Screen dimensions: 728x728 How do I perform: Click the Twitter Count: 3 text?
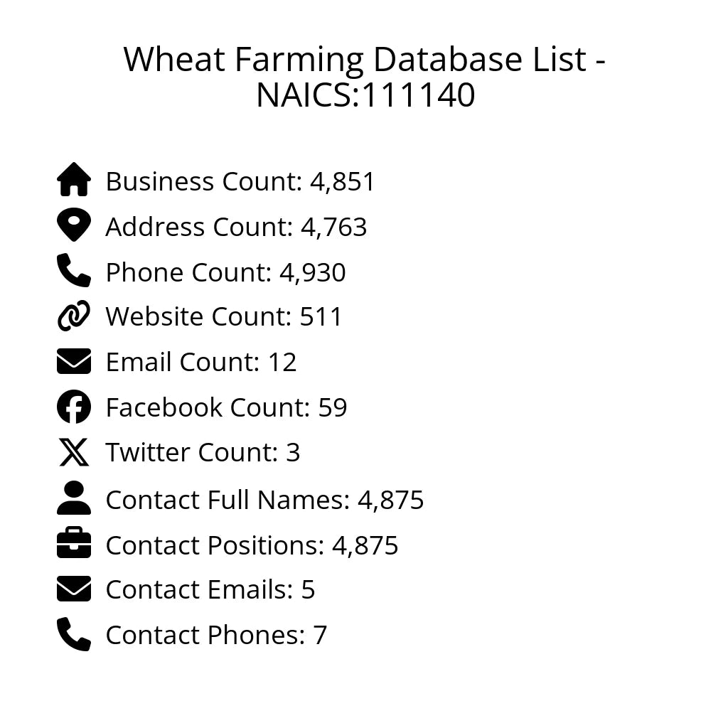(203, 453)
